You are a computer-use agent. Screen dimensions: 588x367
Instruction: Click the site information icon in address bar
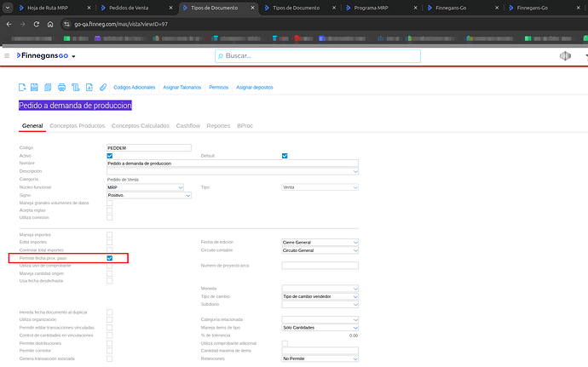click(66, 24)
